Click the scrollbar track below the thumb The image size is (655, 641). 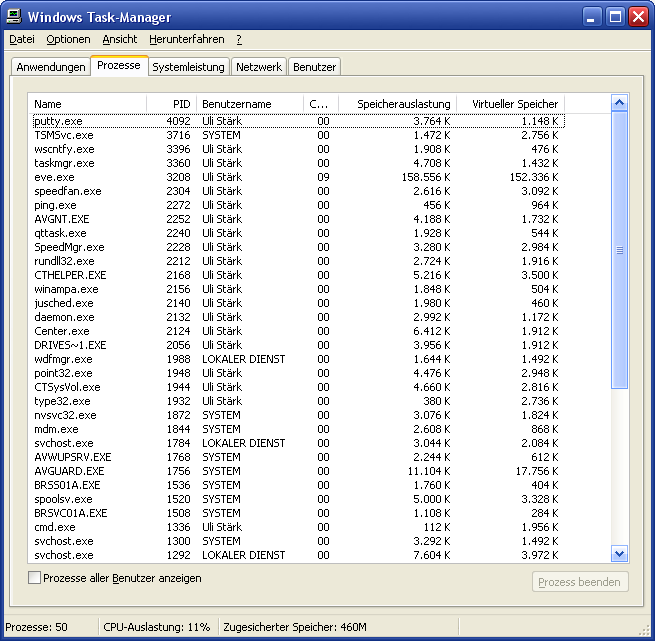click(619, 467)
